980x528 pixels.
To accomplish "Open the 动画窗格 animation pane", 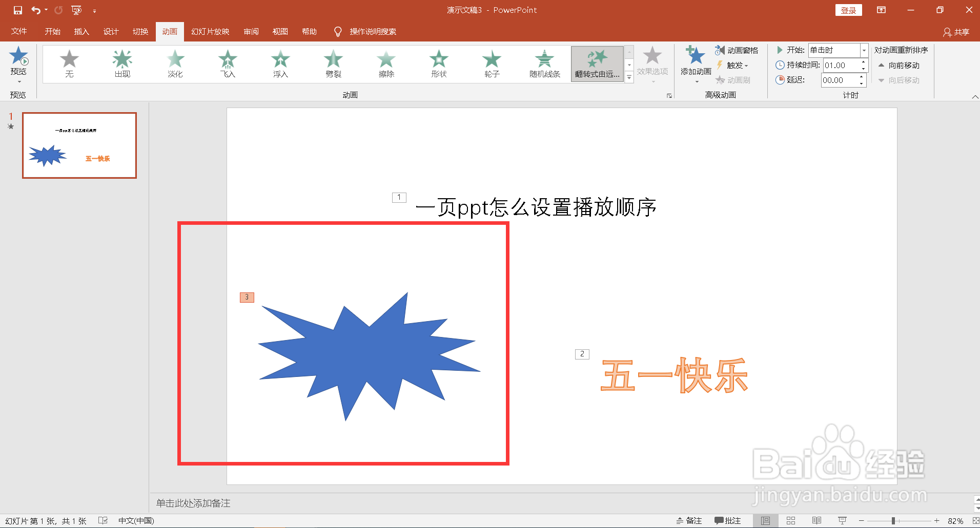I will pos(737,50).
